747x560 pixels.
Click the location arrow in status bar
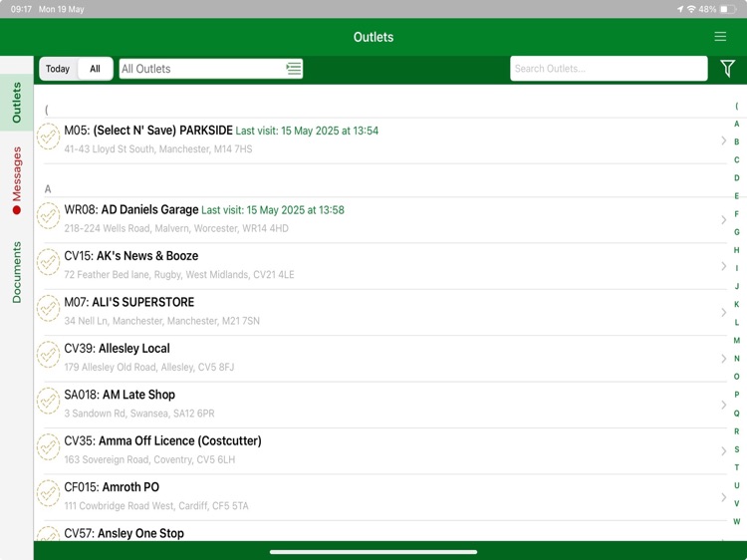click(680, 9)
